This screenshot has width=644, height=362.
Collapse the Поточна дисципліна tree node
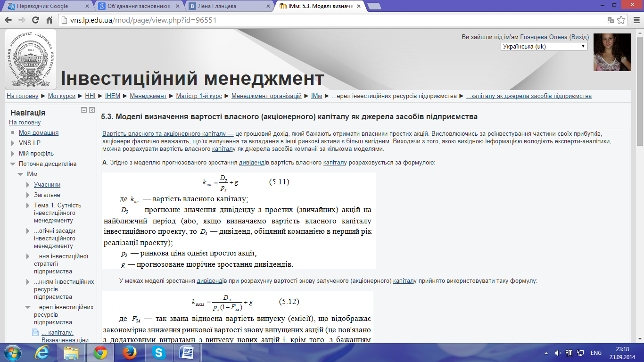coord(13,164)
